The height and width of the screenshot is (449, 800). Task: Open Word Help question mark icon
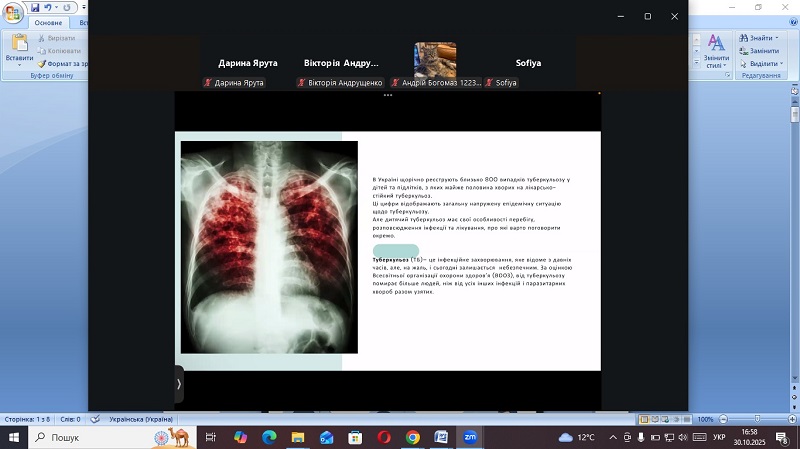(791, 22)
